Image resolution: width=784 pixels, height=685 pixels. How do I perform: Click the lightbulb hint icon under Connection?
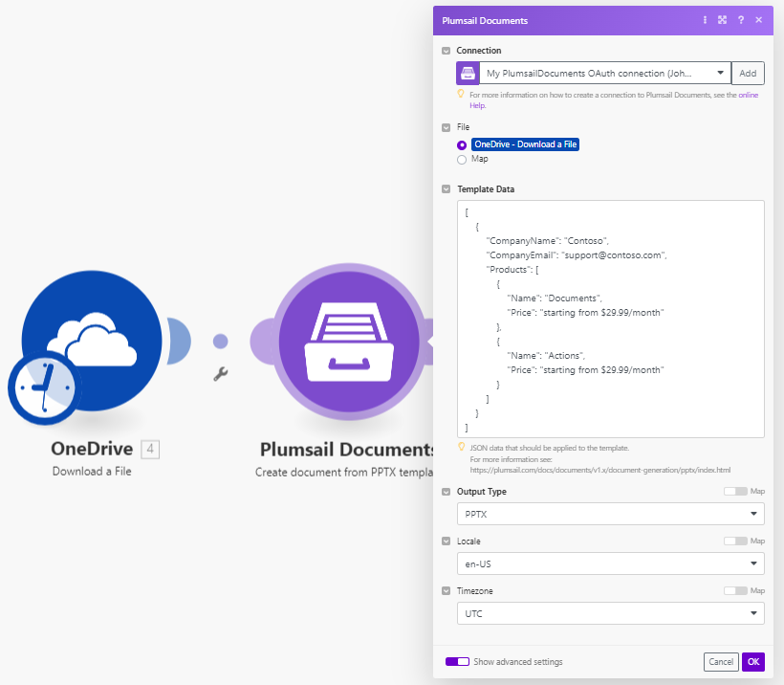(462, 94)
